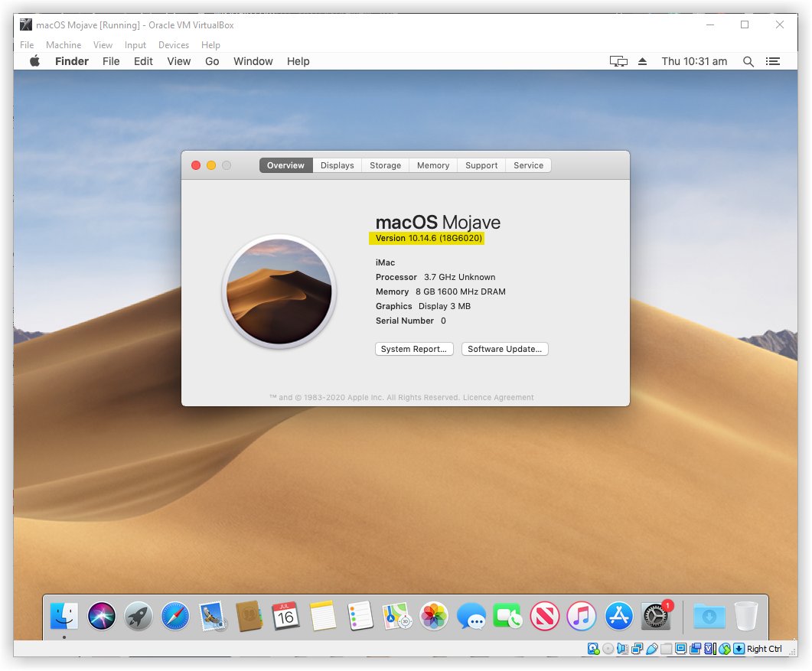Switch to the Memory tab
Image resolution: width=812 pixels, height=671 pixels.
(433, 165)
